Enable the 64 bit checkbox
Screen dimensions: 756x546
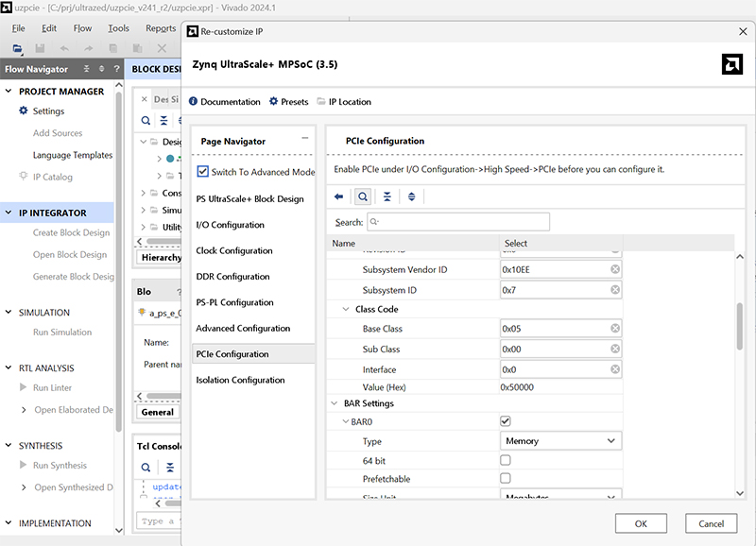pos(506,460)
